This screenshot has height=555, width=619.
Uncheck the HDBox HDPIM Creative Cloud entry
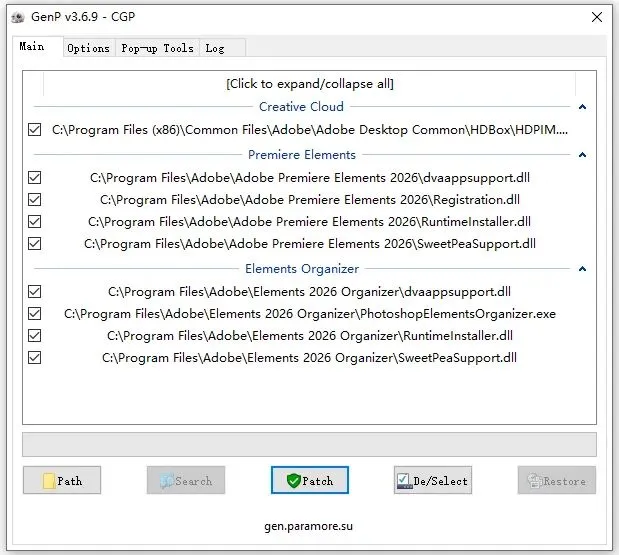click(34, 129)
